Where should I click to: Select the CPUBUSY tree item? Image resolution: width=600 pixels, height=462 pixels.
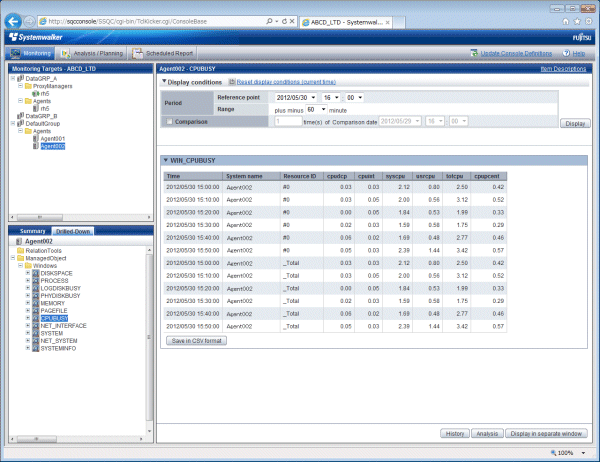(x=54, y=318)
